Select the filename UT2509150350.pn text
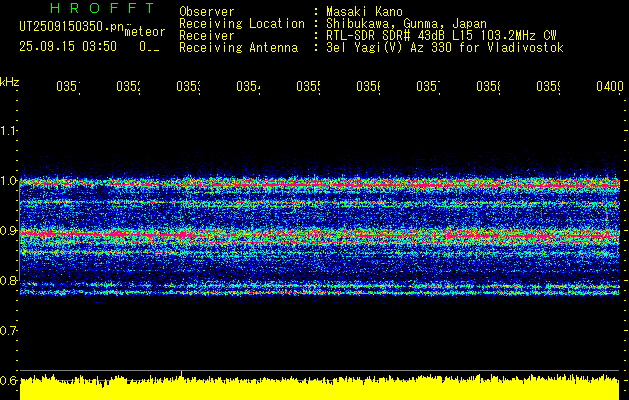The image size is (629, 400). tap(72, 27)
